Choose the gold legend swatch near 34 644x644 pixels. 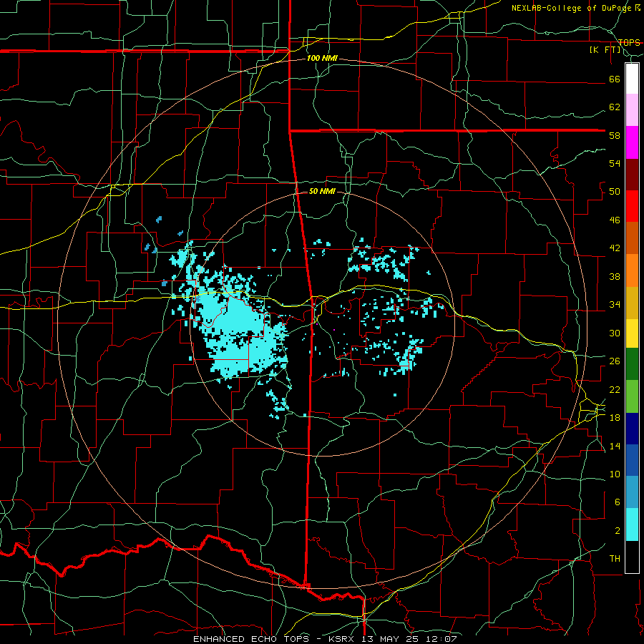tap(632, 303)
